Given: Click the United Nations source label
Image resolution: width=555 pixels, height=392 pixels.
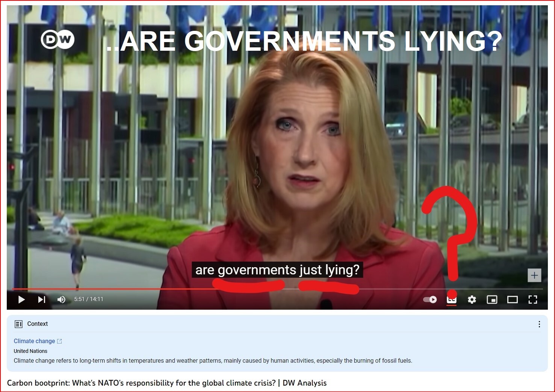Looking at the screenshot, I should (30, 351).
